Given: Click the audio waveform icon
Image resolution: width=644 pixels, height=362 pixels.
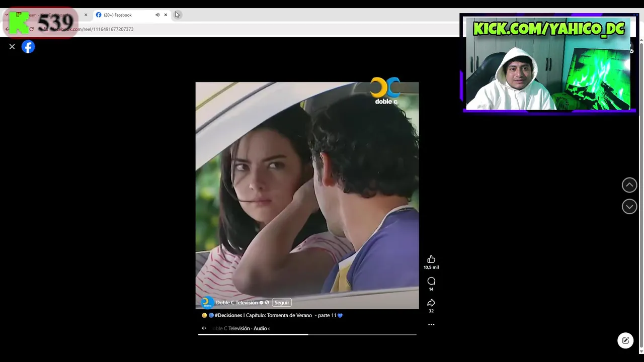Looking at the screenshot, I should 204,328.
